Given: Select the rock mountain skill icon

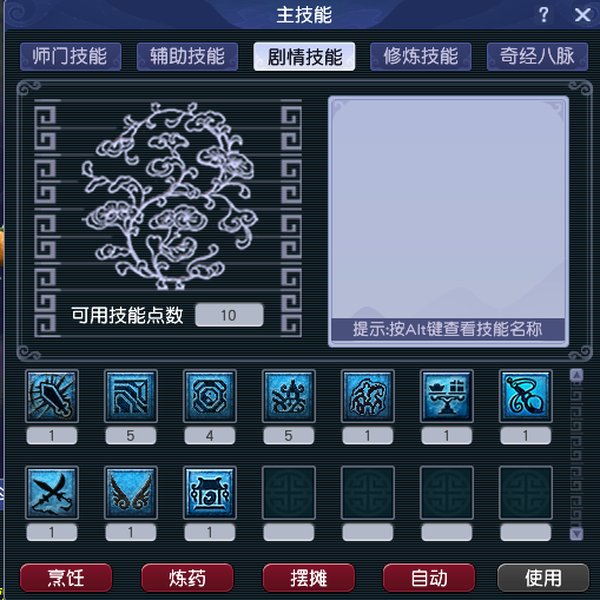Looking at the screenshot, I should coord(367,396).
